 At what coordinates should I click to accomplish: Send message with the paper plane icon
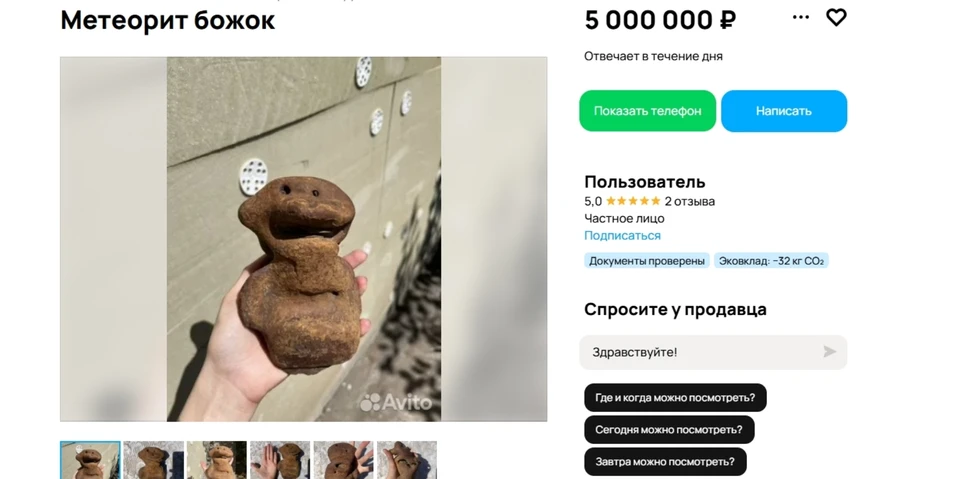pyautogui.click(x=829, y=352)
